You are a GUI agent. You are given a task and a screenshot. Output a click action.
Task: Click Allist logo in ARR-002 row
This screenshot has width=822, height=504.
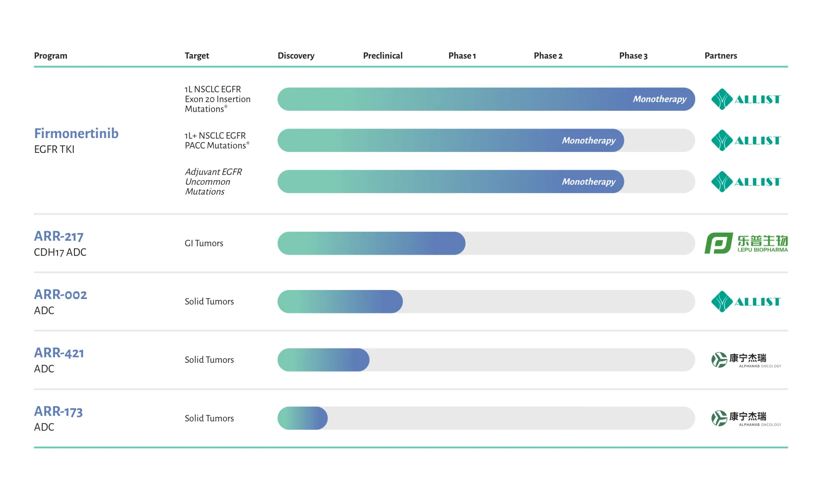click(746, 301)
